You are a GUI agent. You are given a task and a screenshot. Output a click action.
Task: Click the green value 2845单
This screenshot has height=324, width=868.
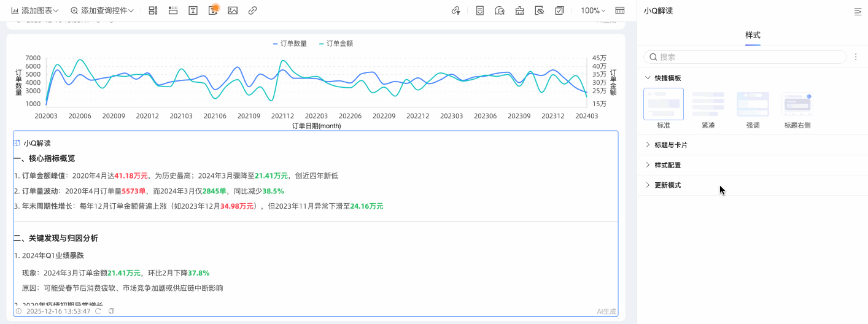[215, 191]
